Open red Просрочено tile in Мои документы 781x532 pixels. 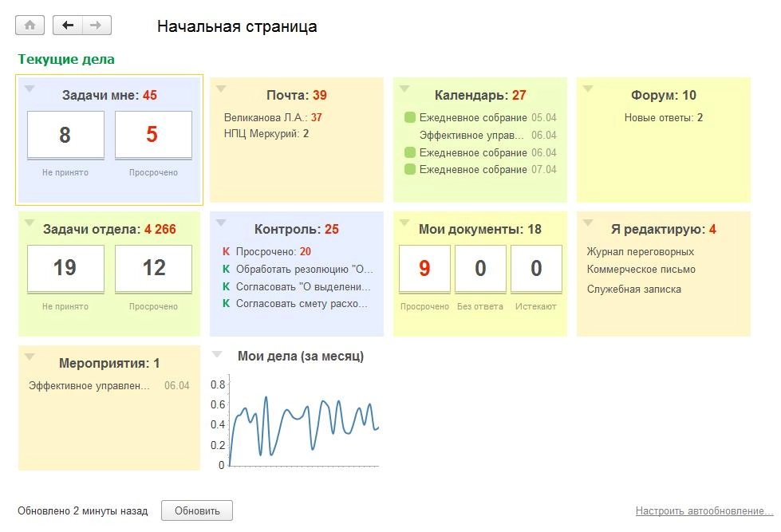point(424,269)
